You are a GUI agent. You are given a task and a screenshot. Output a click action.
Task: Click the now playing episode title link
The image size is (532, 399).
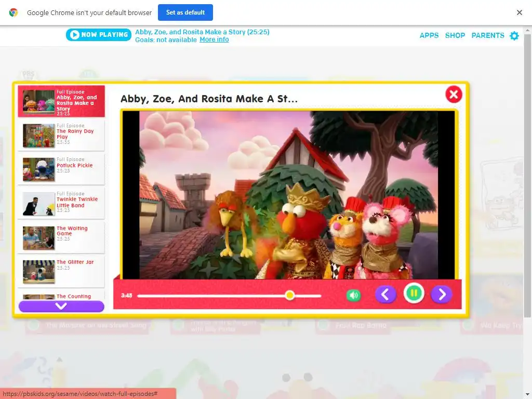coord(202,32)
